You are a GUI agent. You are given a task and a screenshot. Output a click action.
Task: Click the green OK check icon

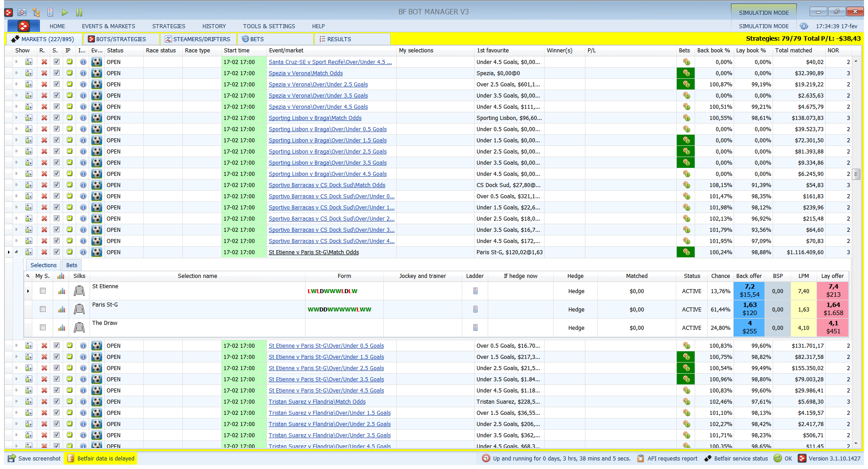point(778,458)
